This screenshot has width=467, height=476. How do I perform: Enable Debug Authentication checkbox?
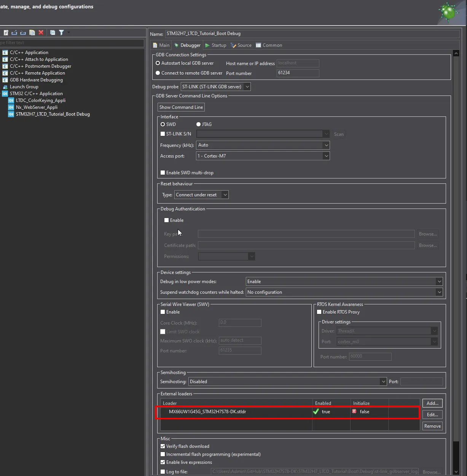pyautogui.click(x=166, y=220)
